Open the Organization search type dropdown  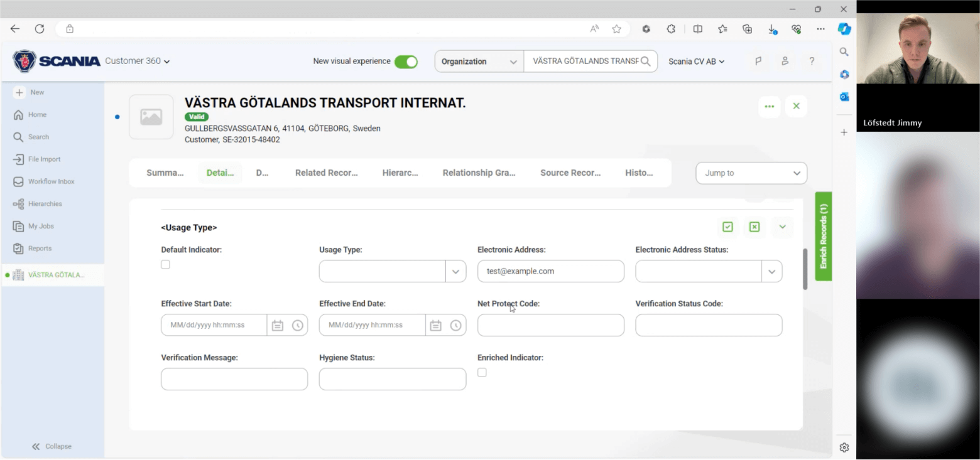479,62
